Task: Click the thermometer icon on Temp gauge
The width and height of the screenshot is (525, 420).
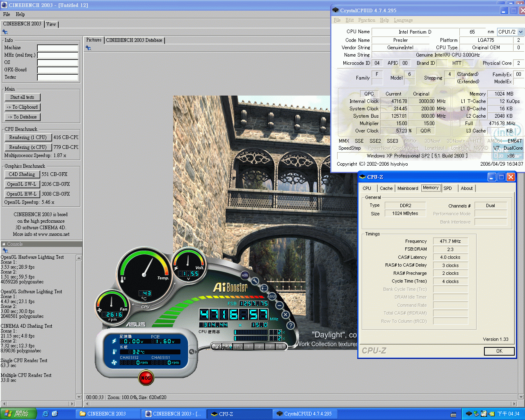Action: [123, 279]
